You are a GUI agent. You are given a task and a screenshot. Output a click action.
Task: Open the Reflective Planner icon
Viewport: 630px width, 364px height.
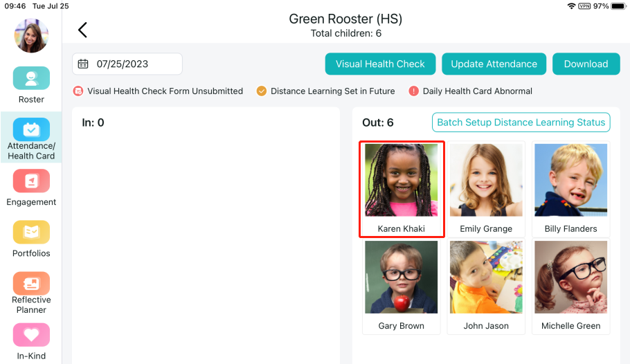(x=31, y=283)
